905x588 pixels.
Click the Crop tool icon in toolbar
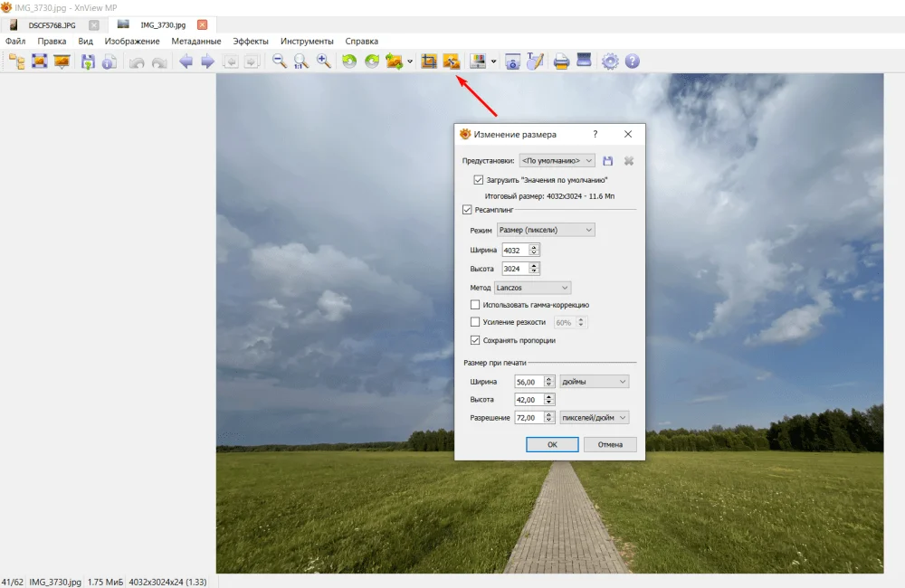point(429,62)
